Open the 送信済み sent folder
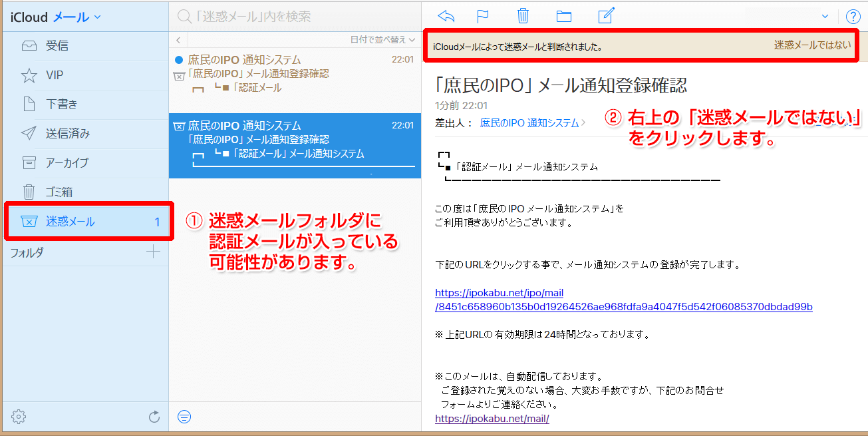The width and height of the screenshot is (868, 436). 86,134
